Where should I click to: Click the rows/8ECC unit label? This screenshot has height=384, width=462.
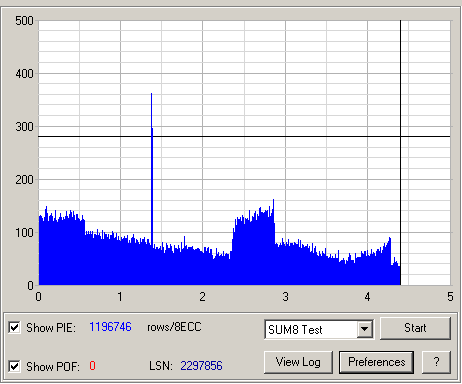point(174,327)
